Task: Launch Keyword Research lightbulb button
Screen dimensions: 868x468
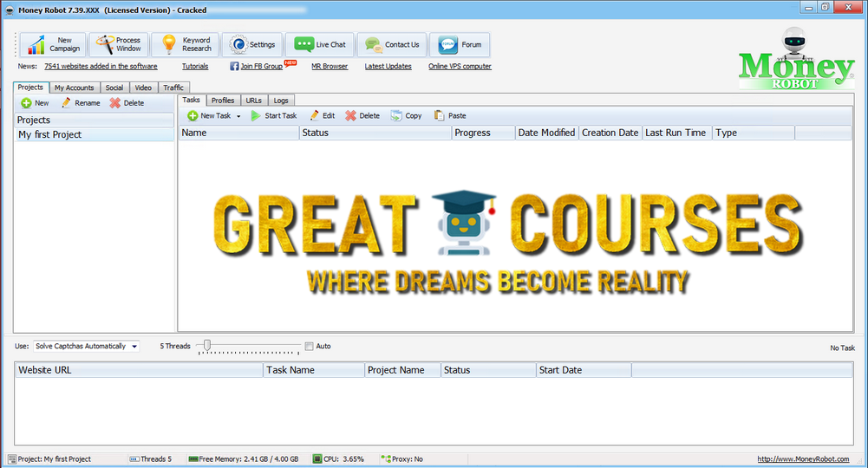Action: pos(185,44)
